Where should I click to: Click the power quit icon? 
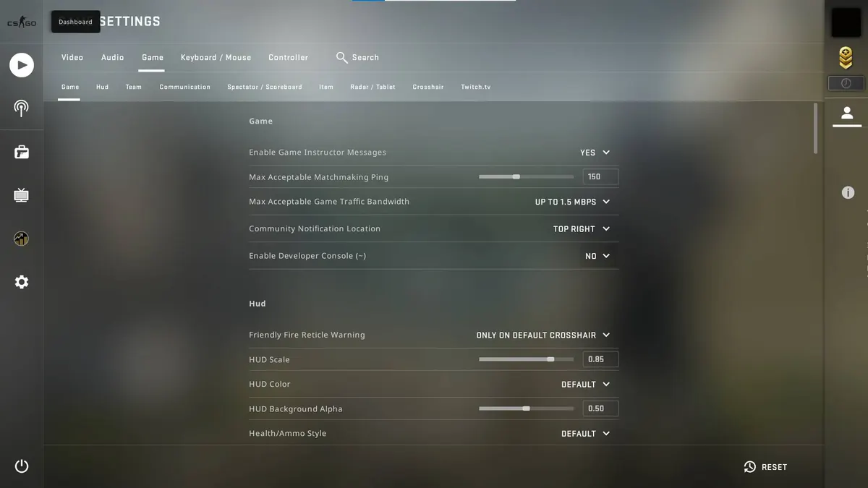click(x=22, y=466)
